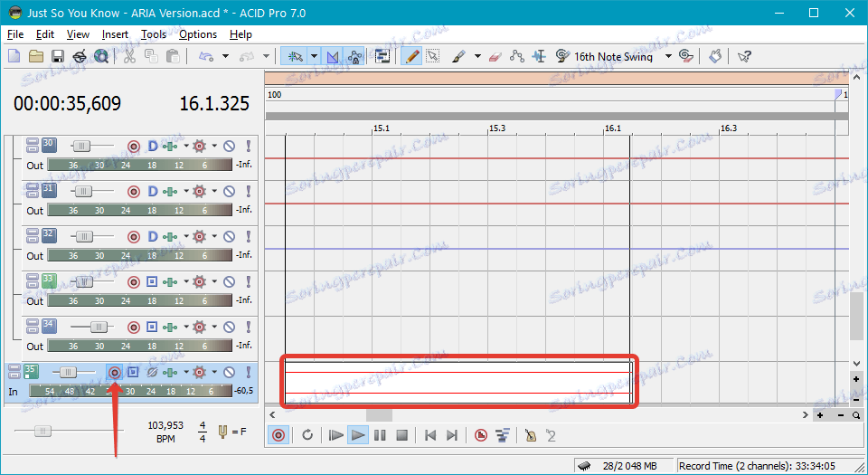
Task: Click the hand Touch tool icon
Action: (x=715, y=56)
